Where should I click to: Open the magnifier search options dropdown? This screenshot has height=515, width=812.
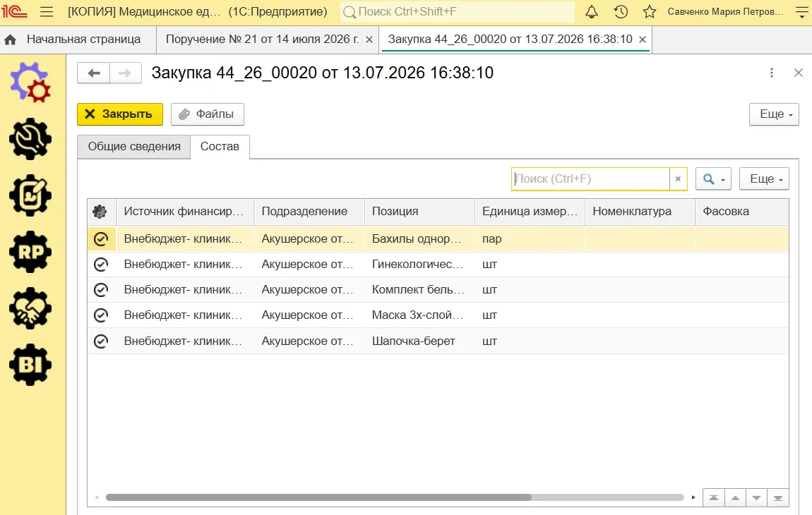point(714,179)
